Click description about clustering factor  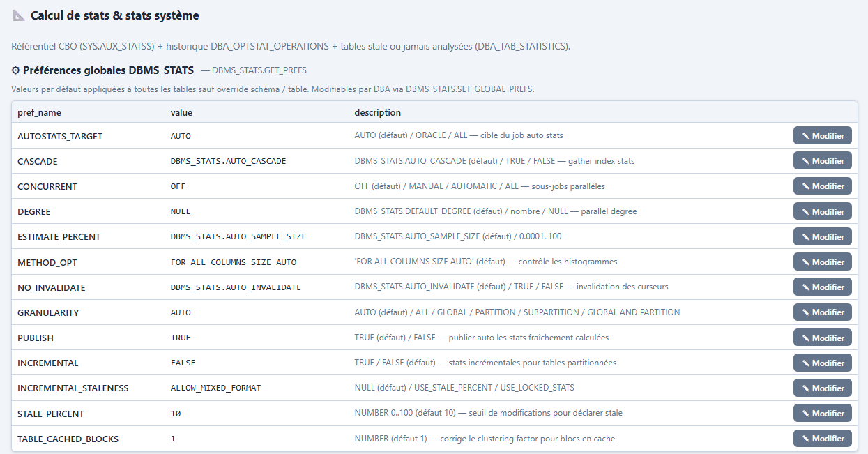(485, 439)
